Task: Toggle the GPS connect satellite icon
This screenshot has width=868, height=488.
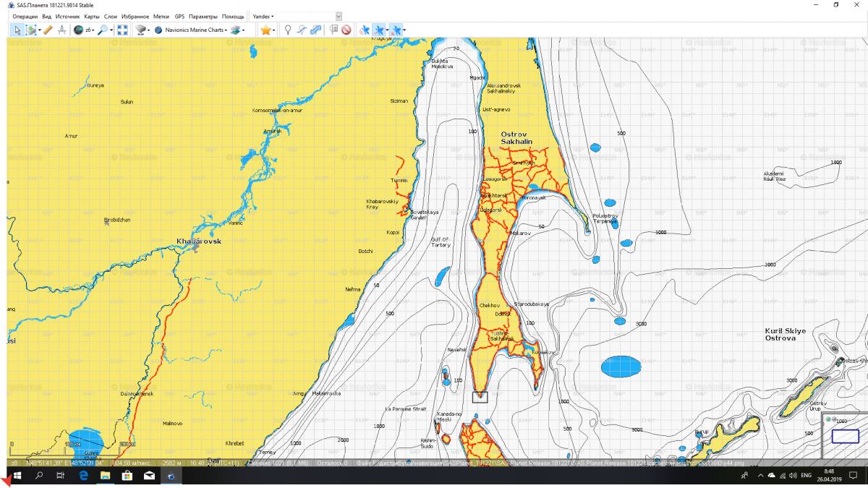Action: (365, 30)
